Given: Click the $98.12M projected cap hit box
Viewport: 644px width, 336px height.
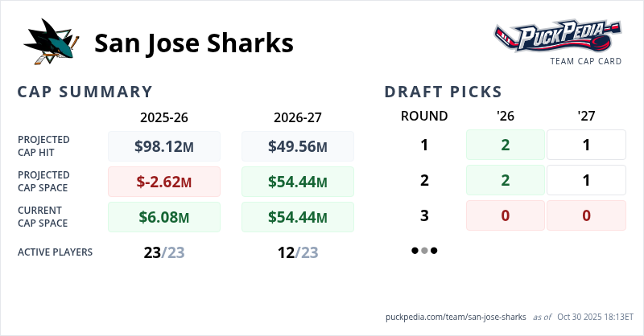Looking at the screenshot, I should click(x=164, y=146).
